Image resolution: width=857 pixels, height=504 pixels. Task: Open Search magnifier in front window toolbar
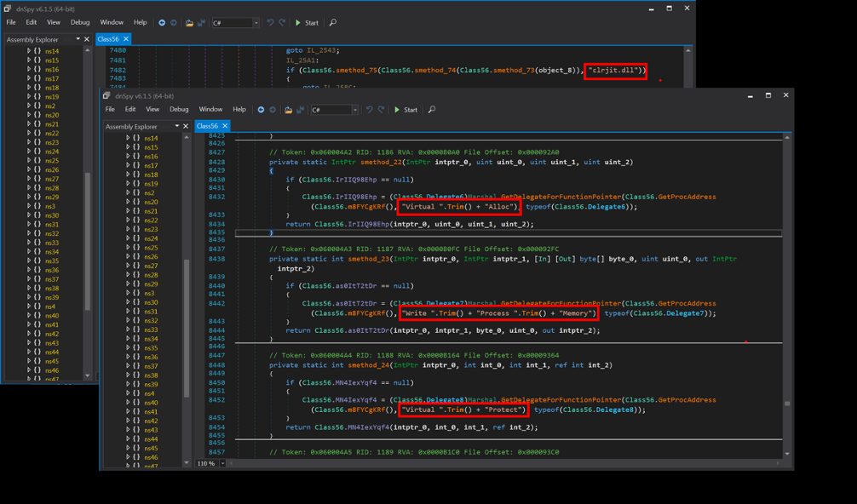pyautogui.click(x=432, y=110)
